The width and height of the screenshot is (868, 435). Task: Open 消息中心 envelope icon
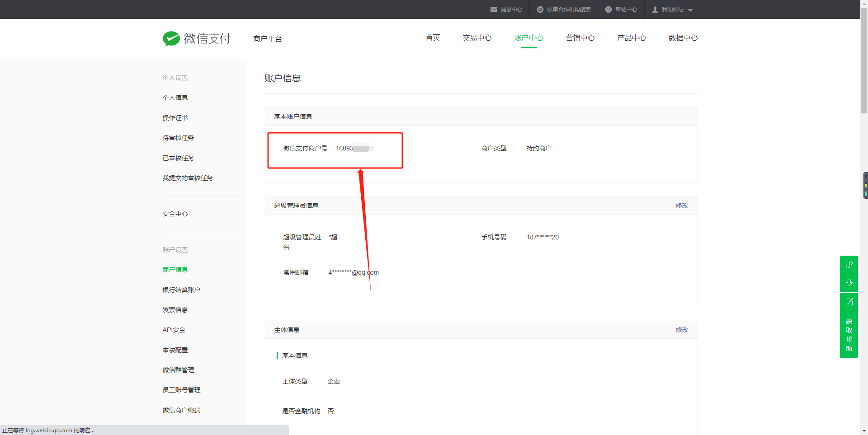494,9
